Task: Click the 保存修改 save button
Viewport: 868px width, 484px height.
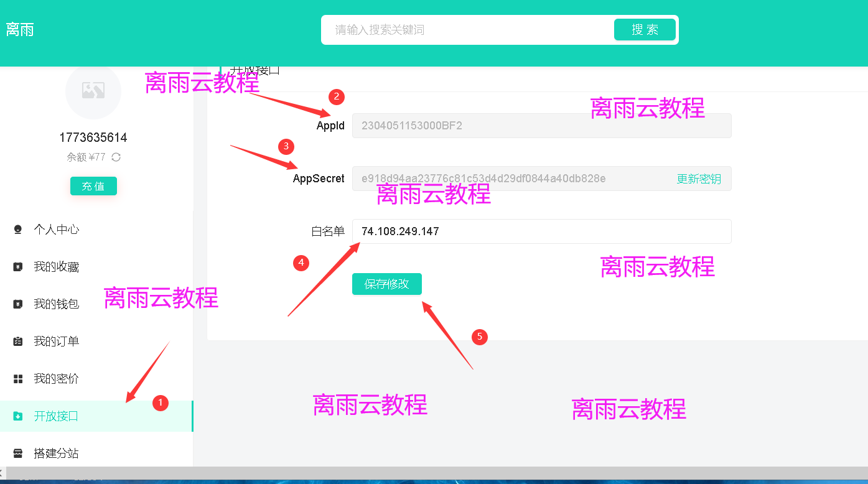Action: pos(387,284)
